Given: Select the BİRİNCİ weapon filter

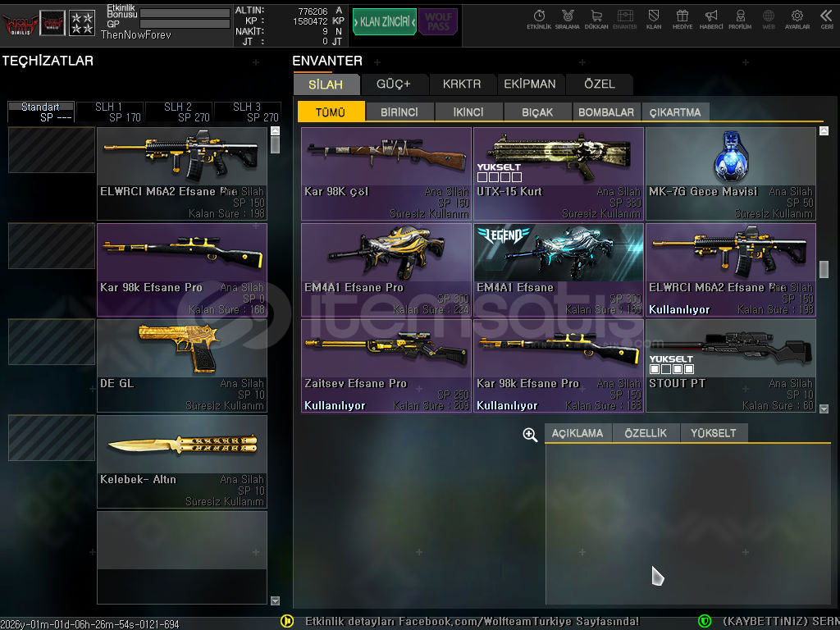Looking at the screenshot, I should click(399, 112).
